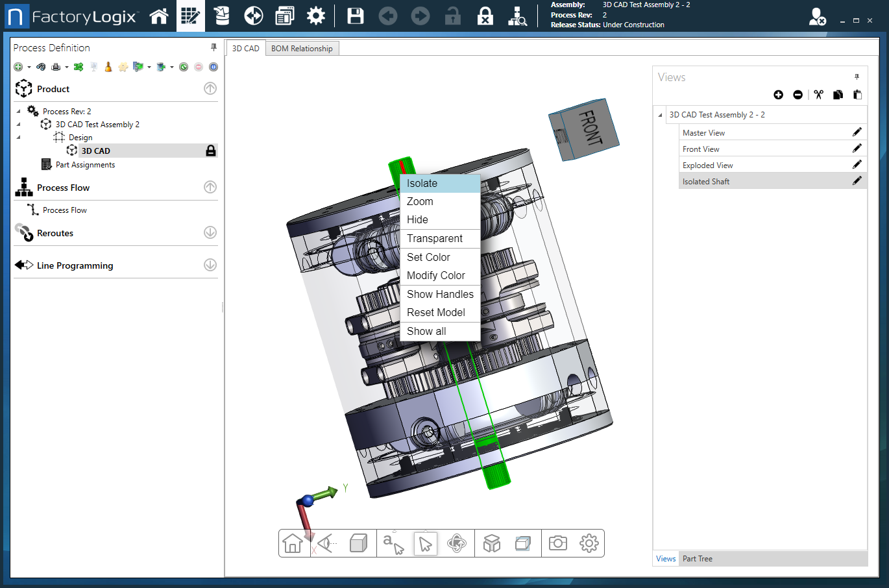889x588 pixels.
Task: Expand the print icon dropdown arrow
Action: pos(66,67)
